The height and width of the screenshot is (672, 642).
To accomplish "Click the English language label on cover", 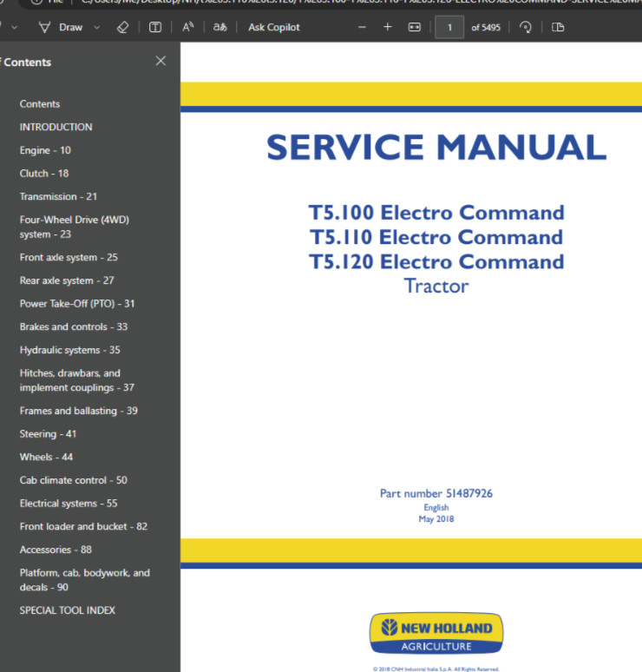I will click(436, 507).
